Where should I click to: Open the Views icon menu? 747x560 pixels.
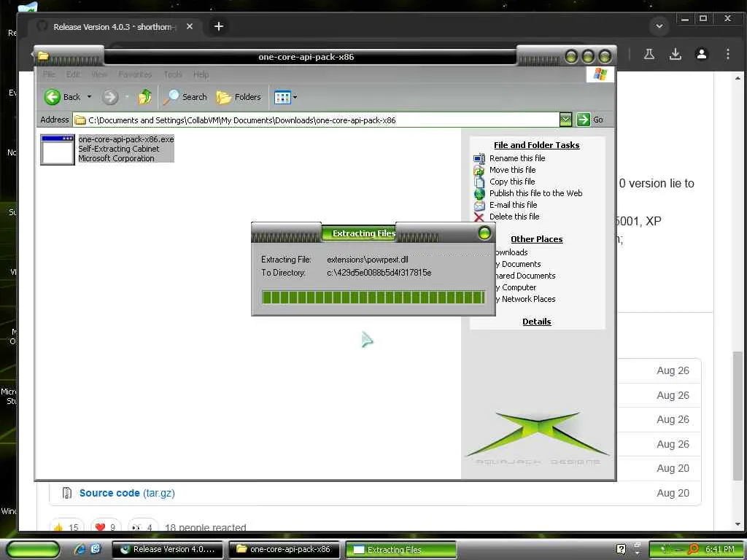pos(285,97)
